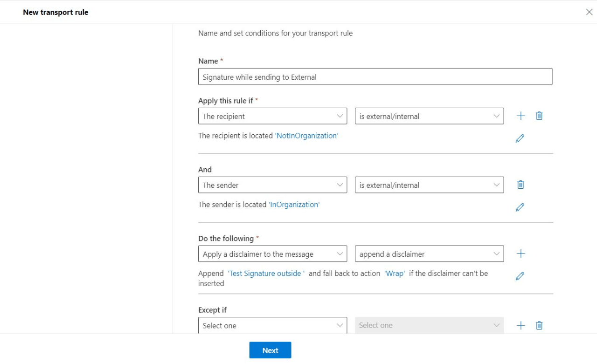Add another condition with the plus icon beside The recipient
The image size is (597, 364).
tap(521, 116)
